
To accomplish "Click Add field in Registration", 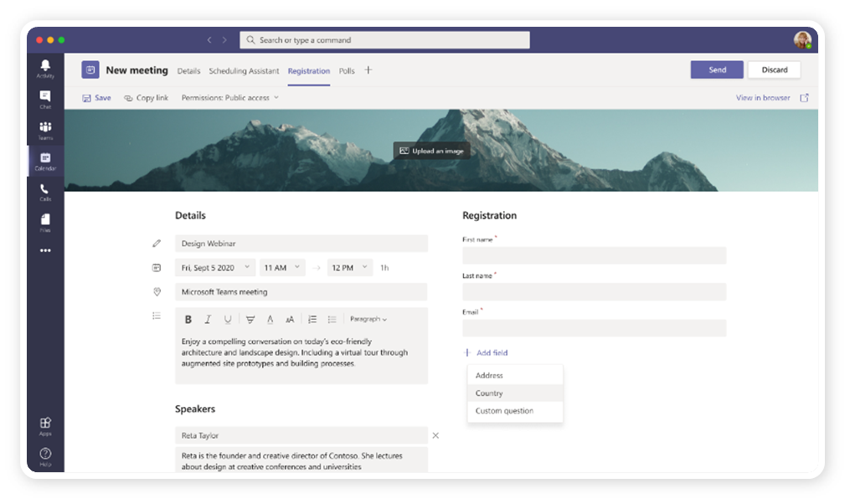I will pos(487,352).
